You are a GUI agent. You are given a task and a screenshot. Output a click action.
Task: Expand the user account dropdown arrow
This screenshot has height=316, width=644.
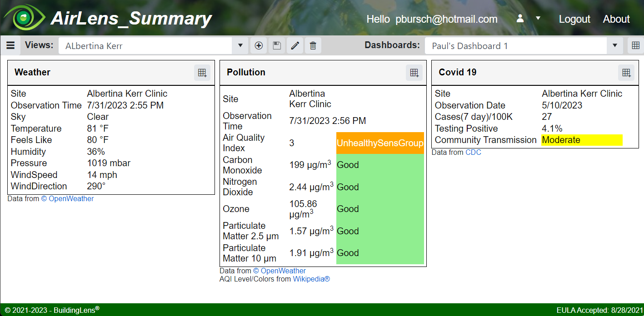click(538, 19)
